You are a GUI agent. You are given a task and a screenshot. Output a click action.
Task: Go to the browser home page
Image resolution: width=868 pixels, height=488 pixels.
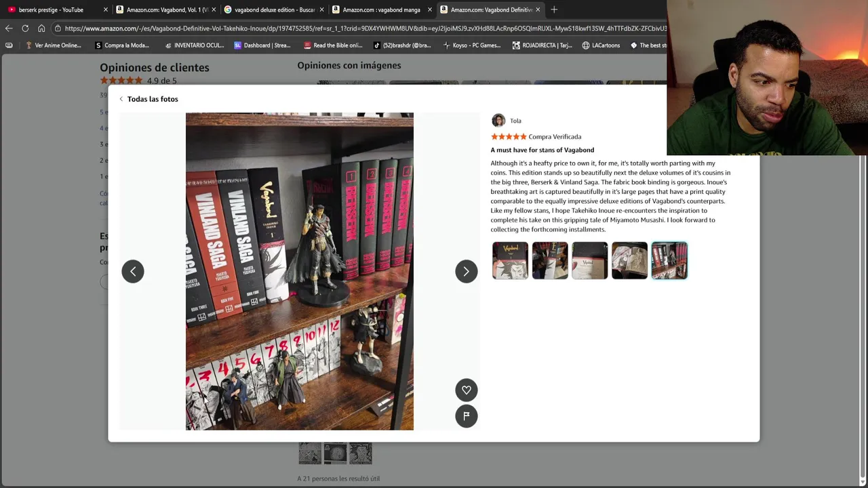41,28
